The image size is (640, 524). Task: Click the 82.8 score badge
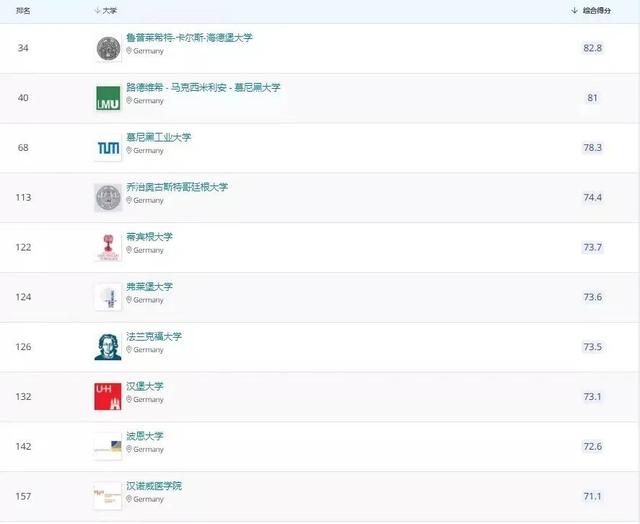click(592, 48)
